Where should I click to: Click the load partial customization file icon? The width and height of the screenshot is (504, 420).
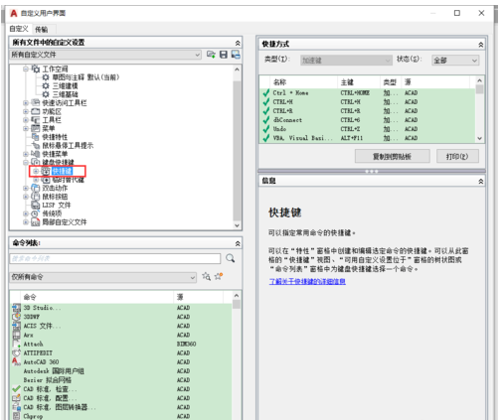point(211,55)
